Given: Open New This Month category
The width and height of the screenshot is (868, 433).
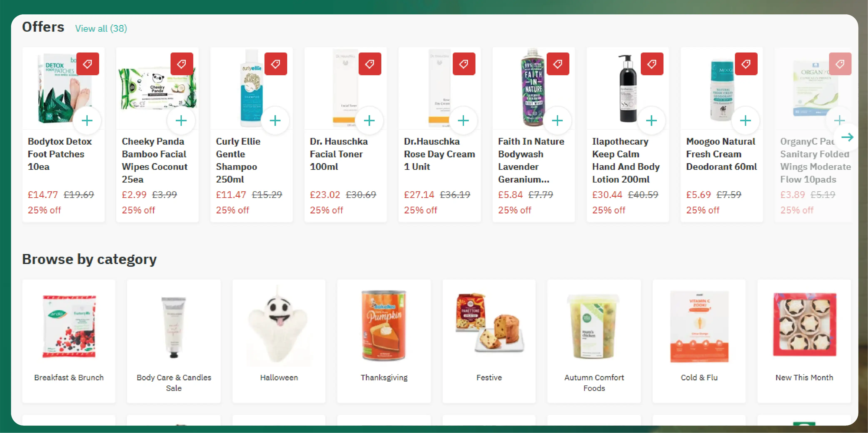Looking at the screenshot, I should coord(804,341).
